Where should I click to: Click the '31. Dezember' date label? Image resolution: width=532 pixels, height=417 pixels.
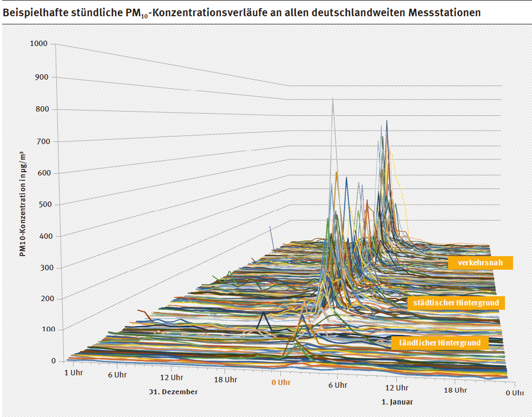click(x=173, y=392)
